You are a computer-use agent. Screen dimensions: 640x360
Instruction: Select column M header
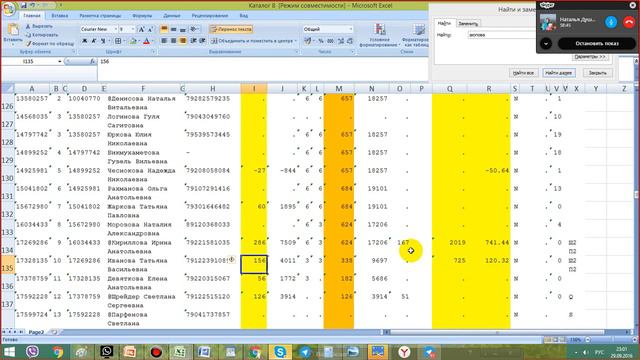pos(339,89)
